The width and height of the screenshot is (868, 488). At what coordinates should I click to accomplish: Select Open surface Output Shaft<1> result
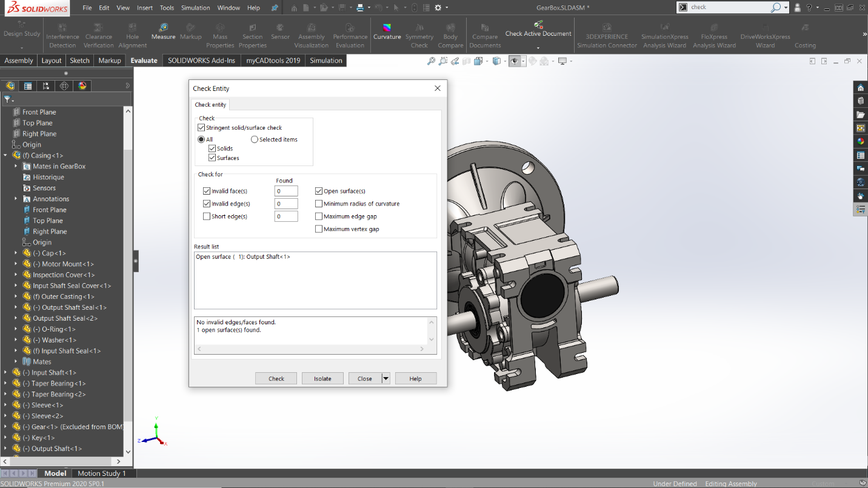point(243,257)
